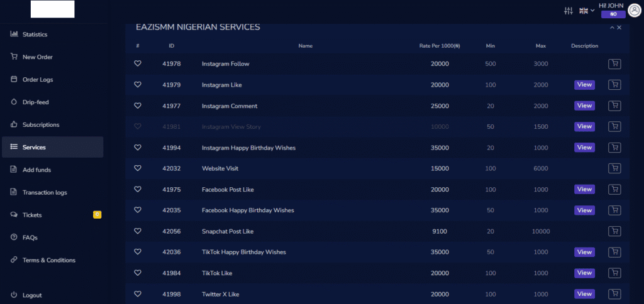Click the Rate Per 1000 column header
Image resolution: width=644 pixels, height=304 pixels.
(x=440, y=46)
